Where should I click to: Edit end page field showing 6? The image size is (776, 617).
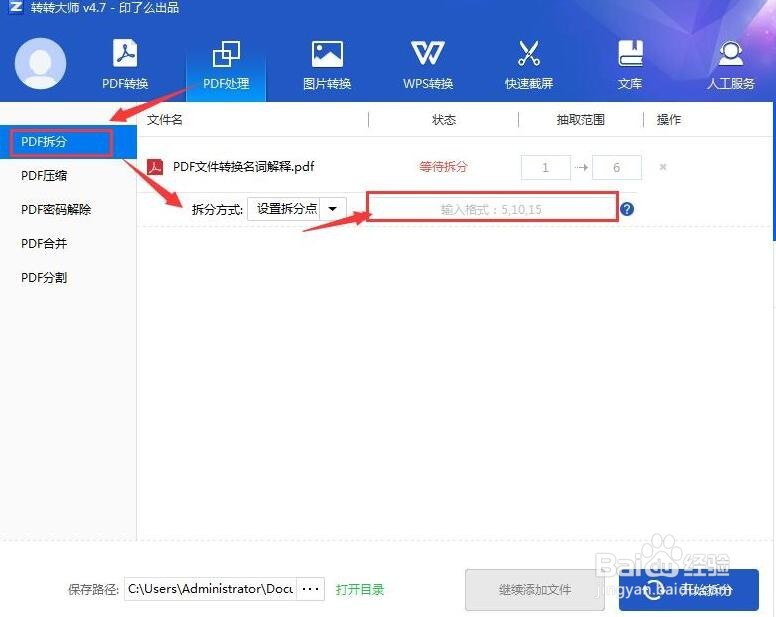[x=617, y=167]
